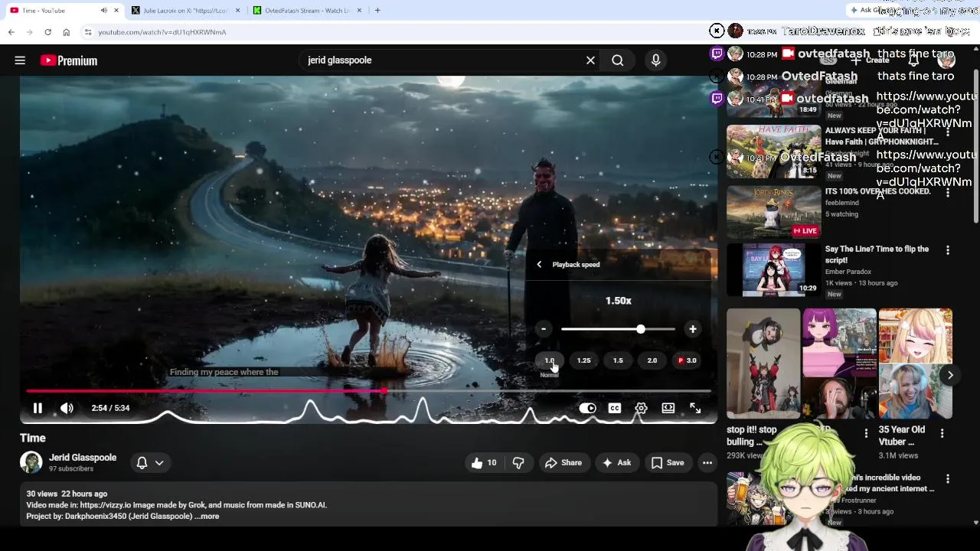Open ITS 100% OVER HES COOKED live thumbnail
Viewport: 980px width, 551px height.
[x=773, y=211]
